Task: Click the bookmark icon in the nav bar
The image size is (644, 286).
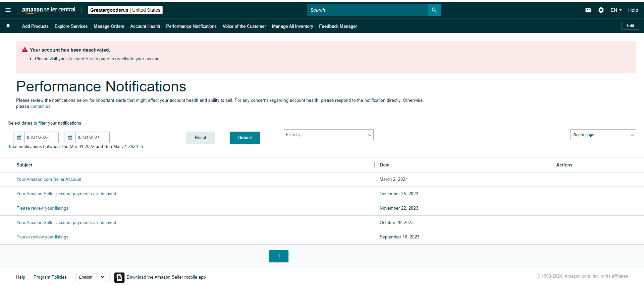Action: point(8,26)
